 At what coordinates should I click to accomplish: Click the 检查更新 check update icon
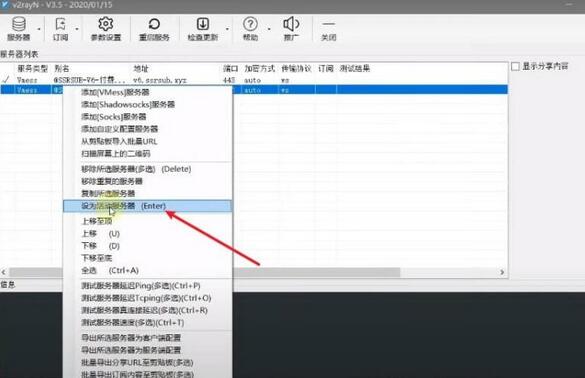203,28
